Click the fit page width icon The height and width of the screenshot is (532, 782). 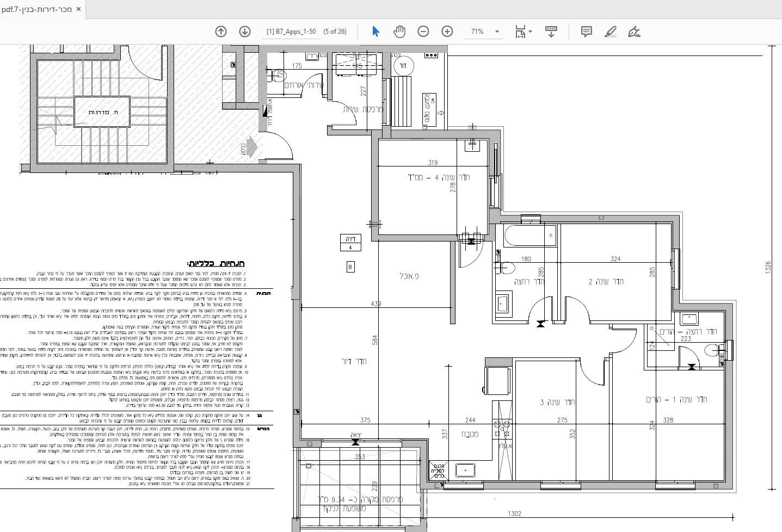click(x=520, y=32)
